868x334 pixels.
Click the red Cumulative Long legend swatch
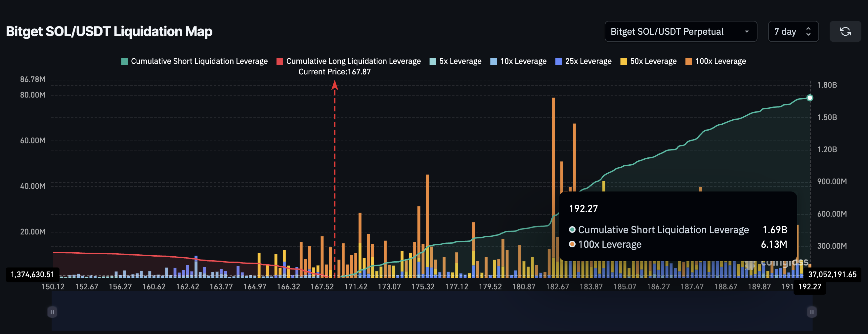point(279,61)
